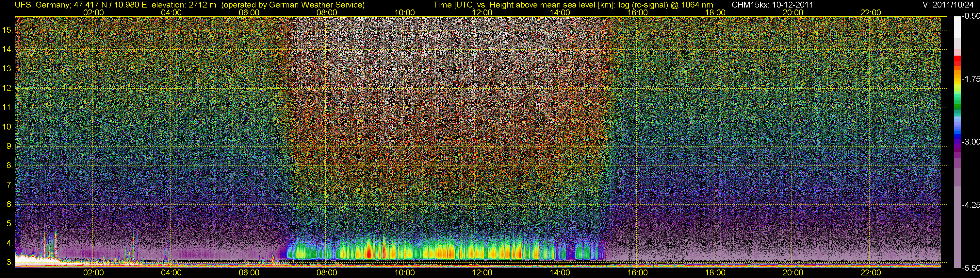Viewport: 980px width, 278px height.
Task: Click "12:00" on the top time axis
Action: click(482, 12)
